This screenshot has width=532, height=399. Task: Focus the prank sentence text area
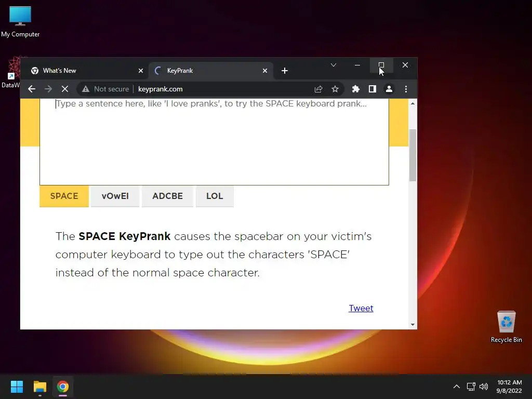(x=214, y=142)
